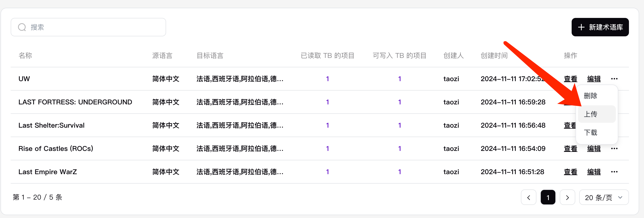Screen dimensions: 644x218
Task: Open read TB project count for UW
Action: (327, 79)
